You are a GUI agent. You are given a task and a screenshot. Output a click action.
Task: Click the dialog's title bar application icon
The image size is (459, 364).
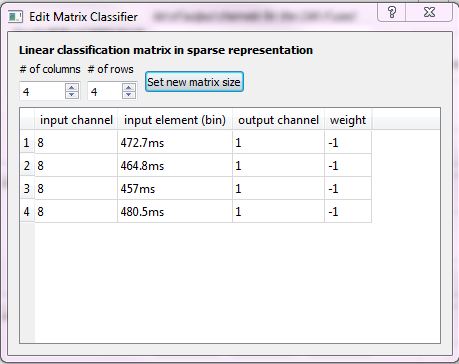click(x=15, y=17)
